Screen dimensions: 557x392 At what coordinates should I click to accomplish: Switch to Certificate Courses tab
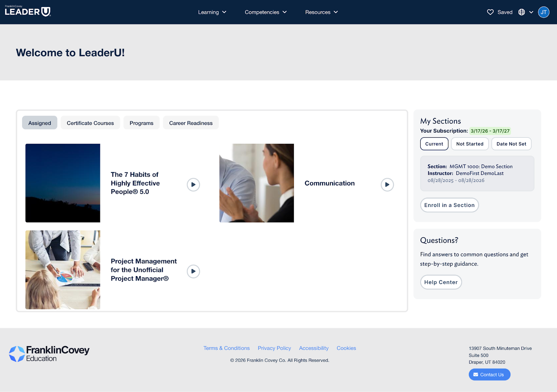(x=90, y=123)
